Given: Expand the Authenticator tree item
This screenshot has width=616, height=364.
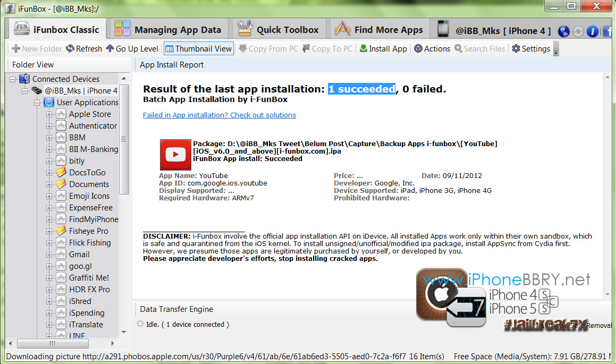Looking at the screenshot, I should (x=49, y=126).
